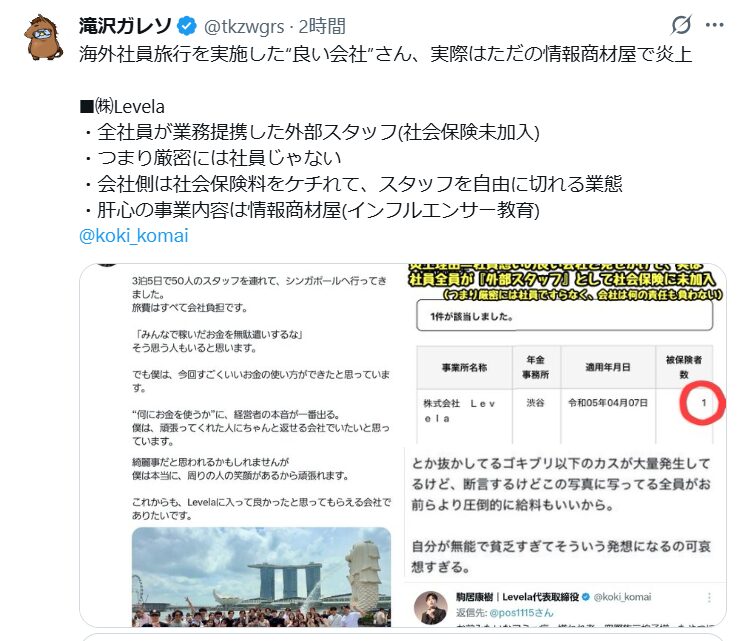Click the red-circled insured count 1
Screen dimensions: 737x641
[703, 403]
